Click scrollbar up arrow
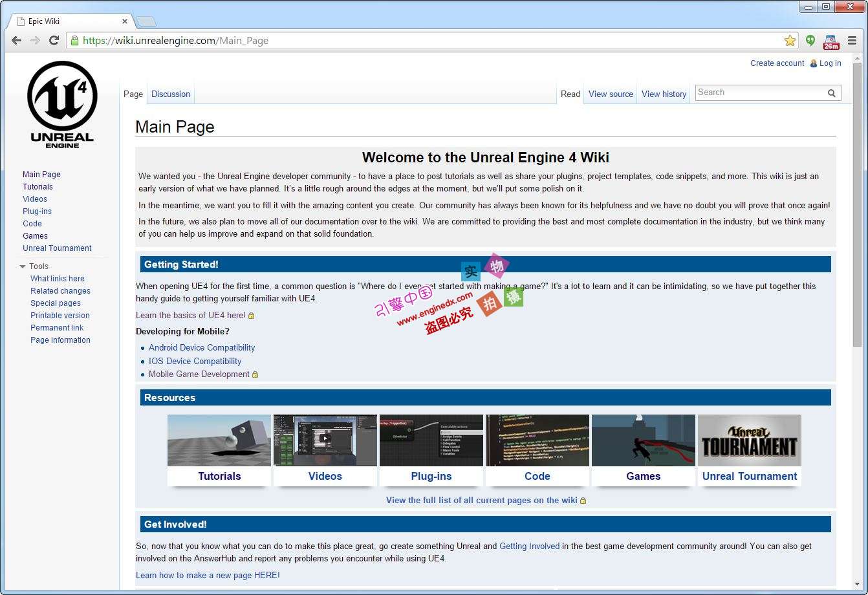Screen dimensions: 868x595 (858, 58)
